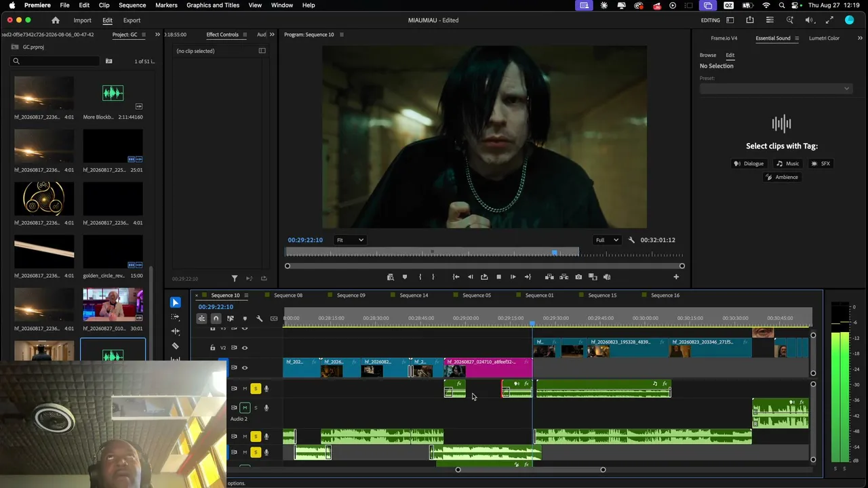Viewport: 868px width, 488px height.
Task: Export frame with camera icon
Action: coord(578,277)
